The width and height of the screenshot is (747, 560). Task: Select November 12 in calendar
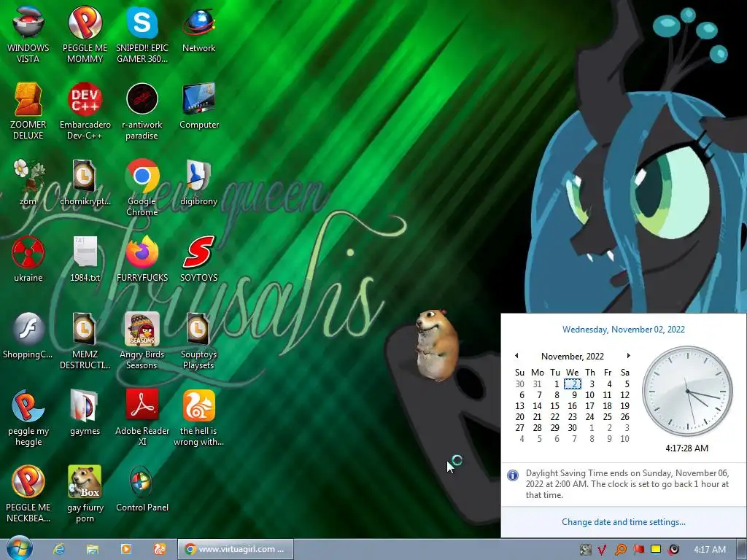point(624,394)
